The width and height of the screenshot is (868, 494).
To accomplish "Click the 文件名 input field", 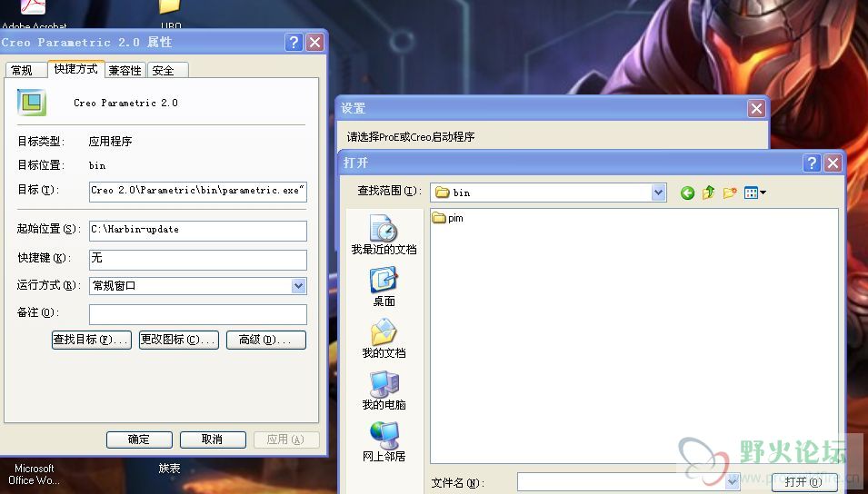I will pyautogui.click(x=628, y=482).
